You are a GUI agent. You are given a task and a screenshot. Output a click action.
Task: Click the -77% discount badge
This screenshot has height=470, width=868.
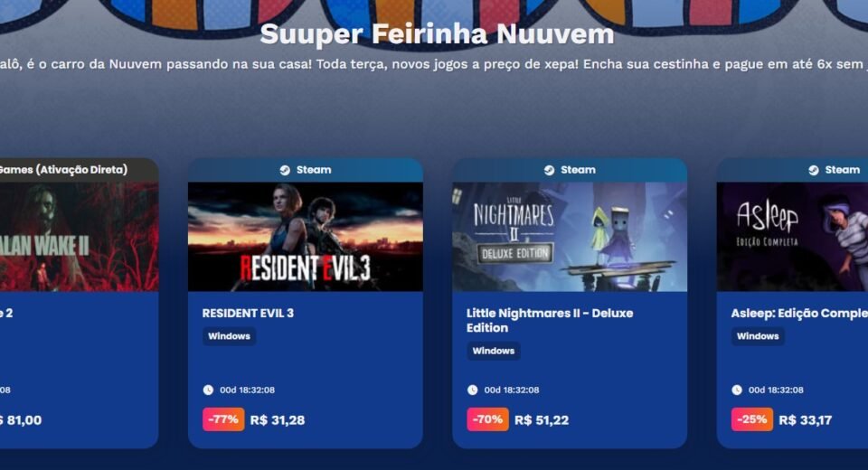point(223,419)
